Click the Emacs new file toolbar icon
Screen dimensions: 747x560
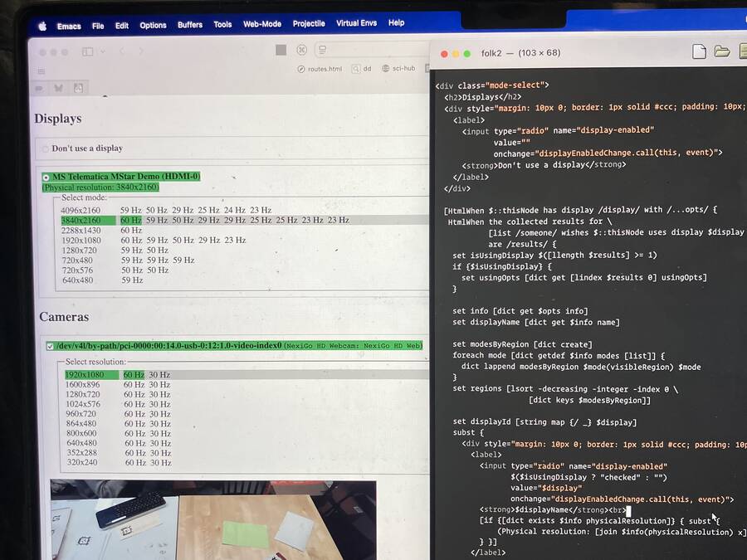tap(699, 52)
